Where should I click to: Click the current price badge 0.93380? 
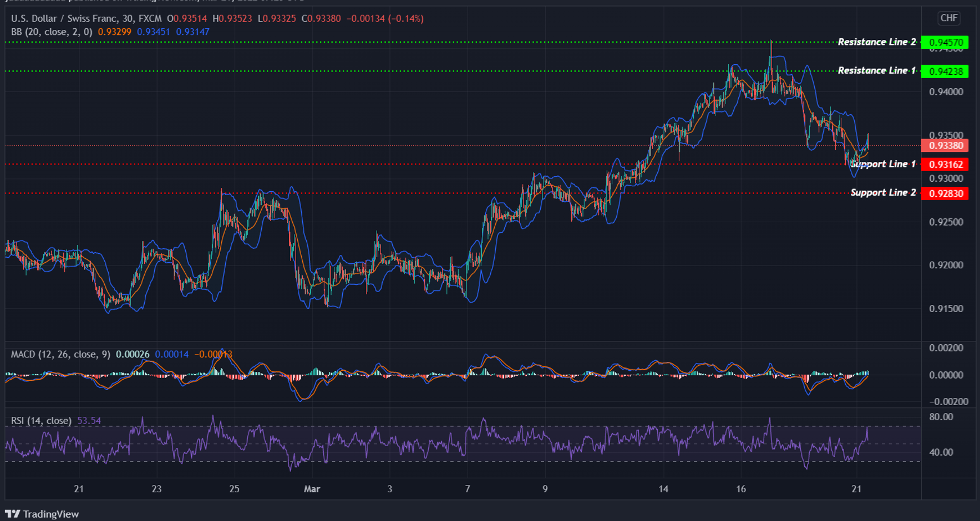(945, 145)
